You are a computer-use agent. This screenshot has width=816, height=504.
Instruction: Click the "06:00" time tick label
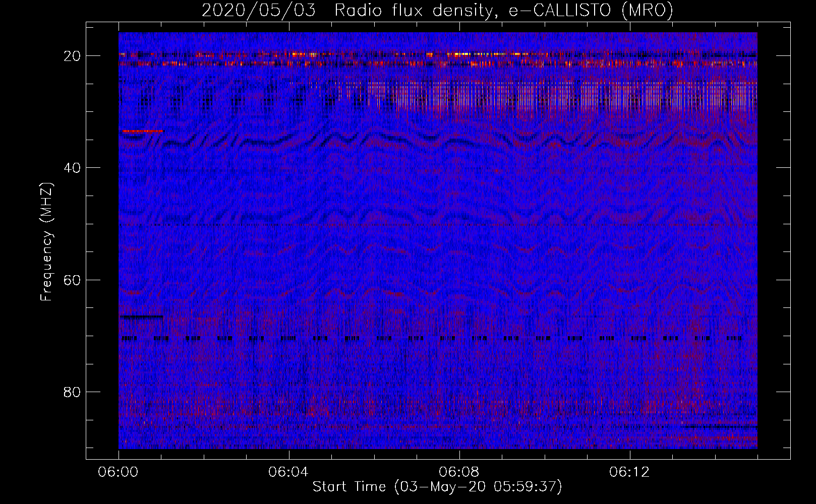tap(119, 472)
